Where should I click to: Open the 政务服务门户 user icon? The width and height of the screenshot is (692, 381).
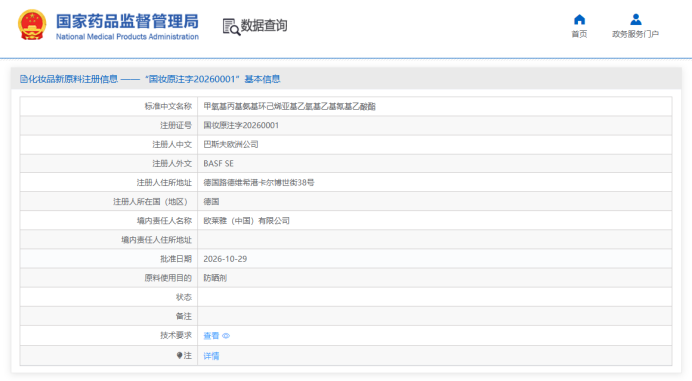636,19
